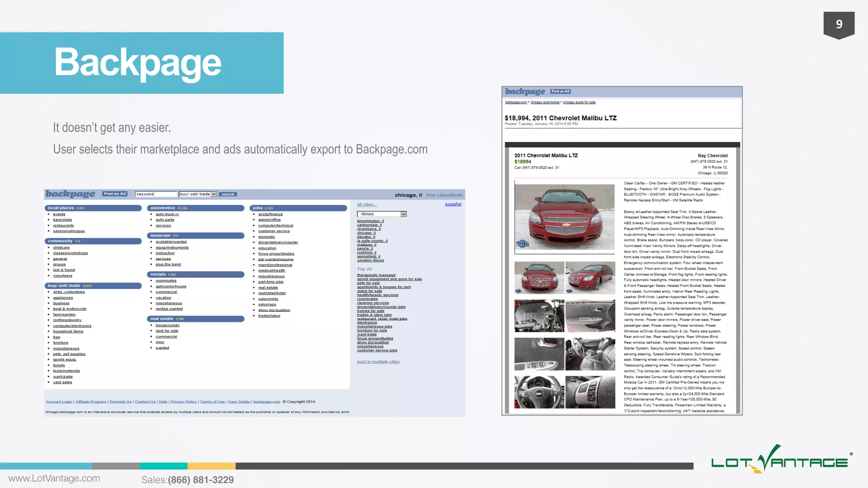
Task: Open the acctg/finance jobs link
Action: tap(270, 214)
